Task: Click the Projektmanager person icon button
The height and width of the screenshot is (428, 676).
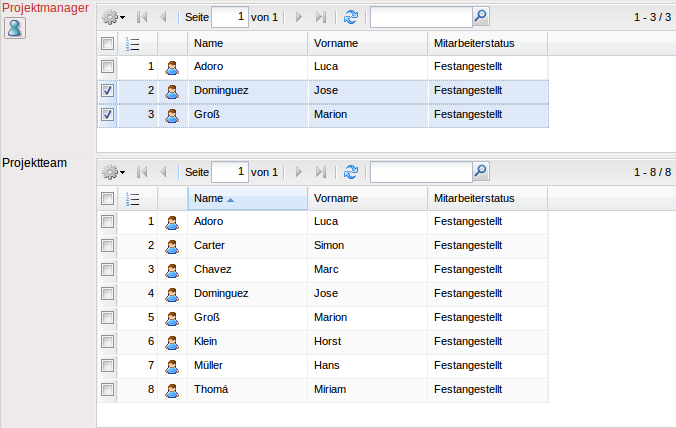Action: [15, 27]
